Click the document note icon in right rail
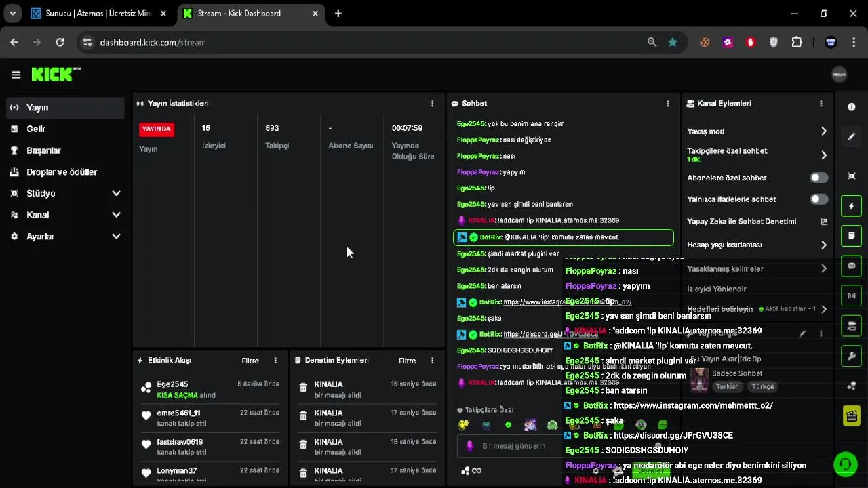Screen dimensions: 868x488 coord(852,236)
